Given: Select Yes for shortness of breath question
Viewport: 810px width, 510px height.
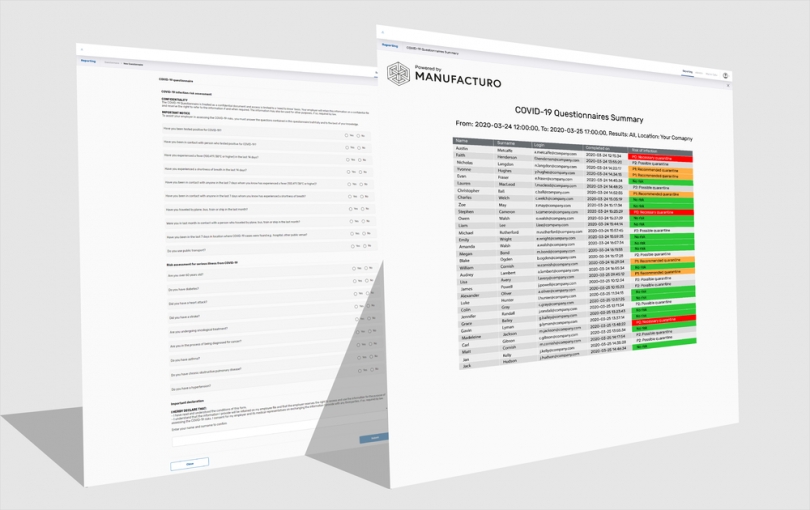Looking at the screenshot, I should pyautogui.click(x=351, y=172).
